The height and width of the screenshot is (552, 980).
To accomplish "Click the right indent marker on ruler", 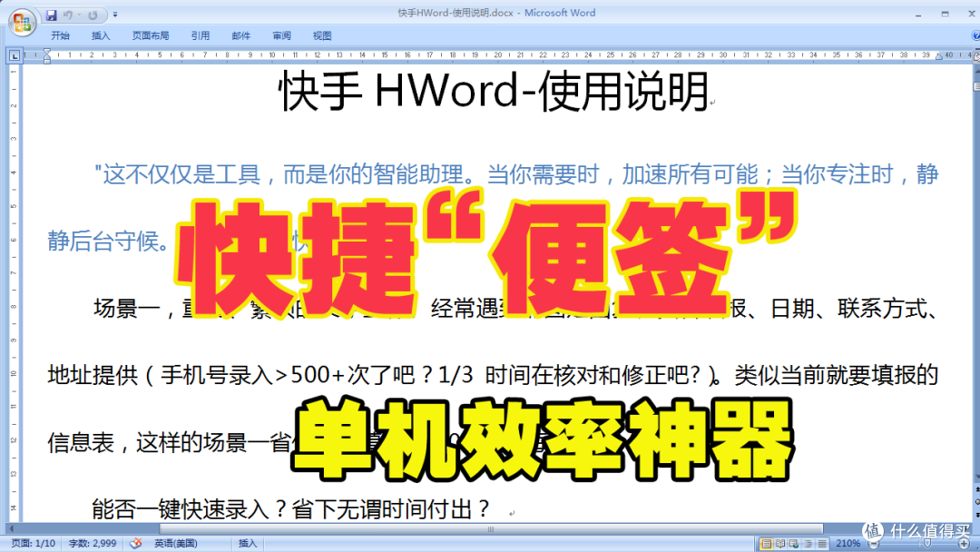I will [x=938, y=56].
